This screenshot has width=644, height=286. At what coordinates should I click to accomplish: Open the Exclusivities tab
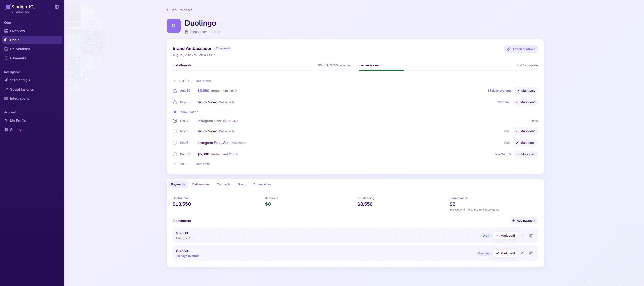(x=262, y=184)
